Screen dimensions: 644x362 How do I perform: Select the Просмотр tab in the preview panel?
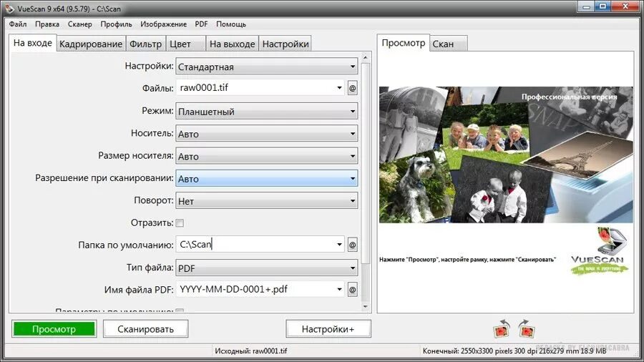404,43
